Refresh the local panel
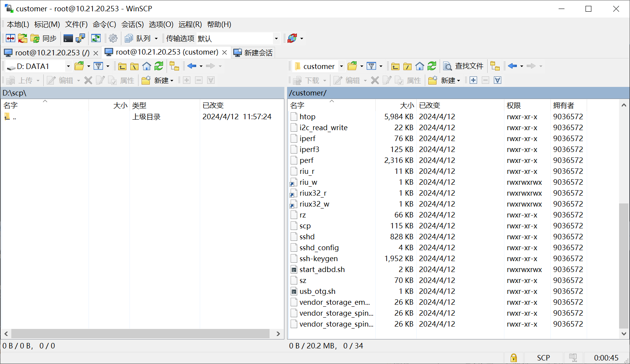630x364 pixels. point(159,66)
